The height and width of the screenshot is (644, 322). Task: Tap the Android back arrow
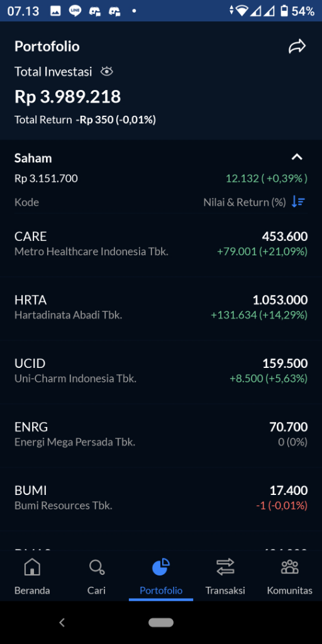coord(62,623)
